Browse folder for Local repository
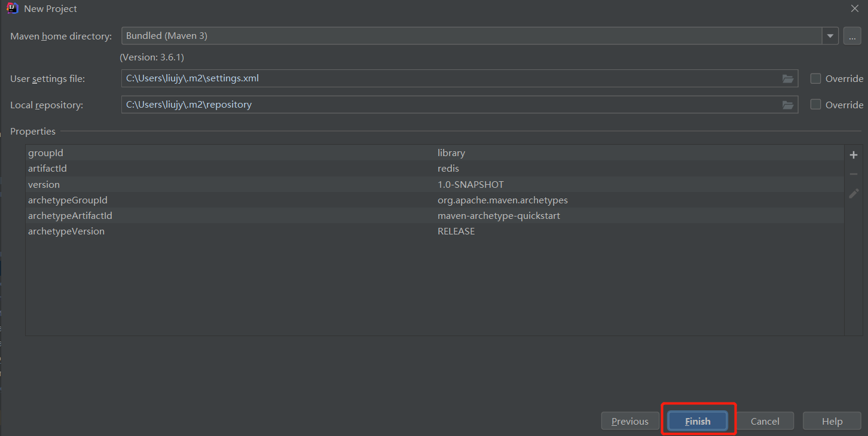Image resolution: width=868 pixels, height=436 pixels. [x=788, y=105]
